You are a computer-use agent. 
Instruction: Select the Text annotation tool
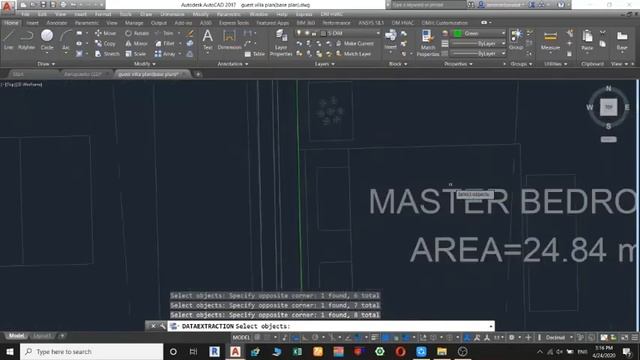[x=208, y=40]
